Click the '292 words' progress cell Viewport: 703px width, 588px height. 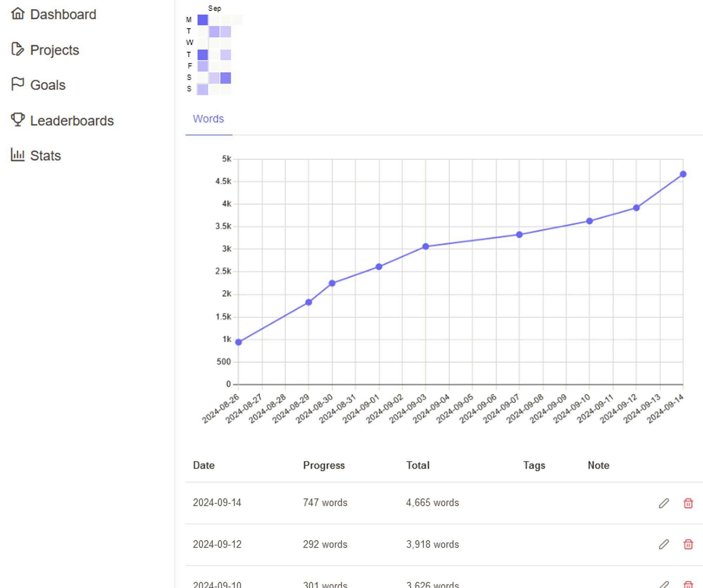[325, 544]
